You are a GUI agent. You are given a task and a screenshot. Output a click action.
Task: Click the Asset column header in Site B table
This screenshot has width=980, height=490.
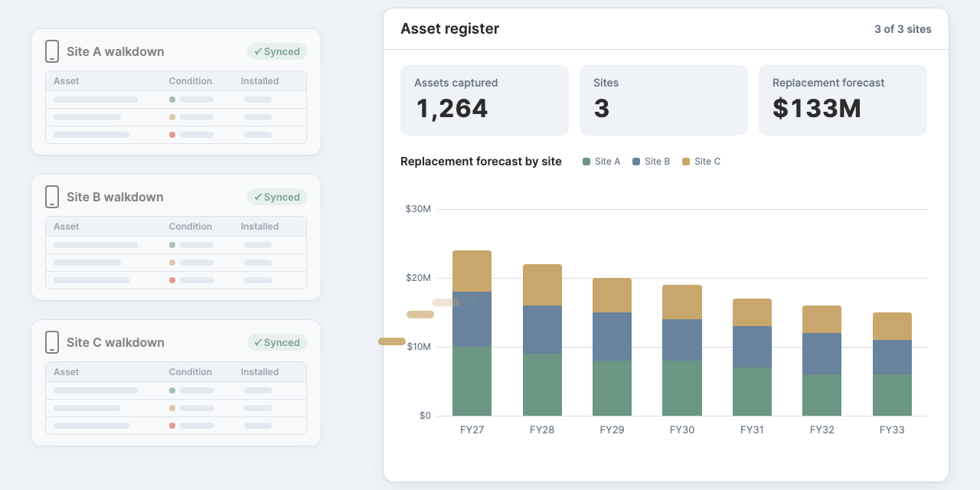coord(67,227)
